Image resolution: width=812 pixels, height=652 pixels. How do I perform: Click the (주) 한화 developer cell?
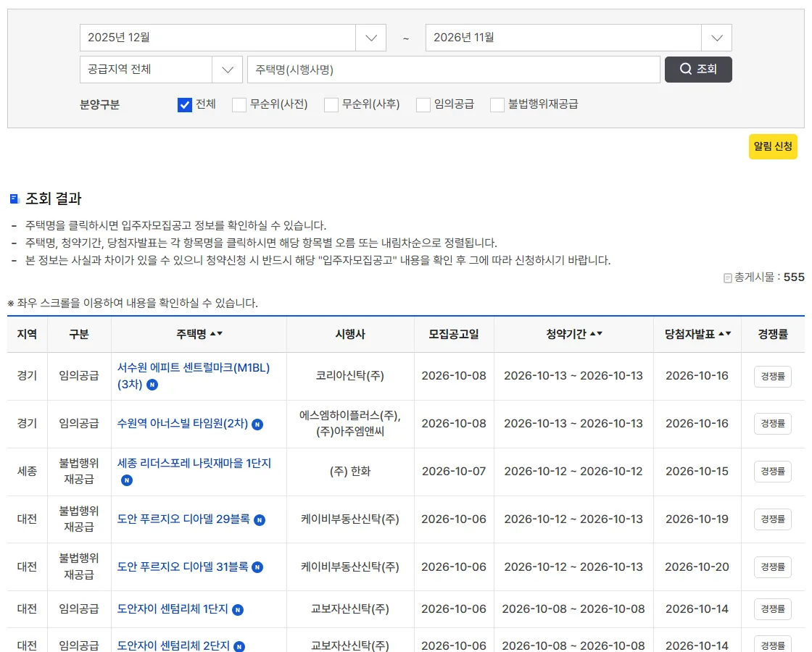click(x=350, y=472)
